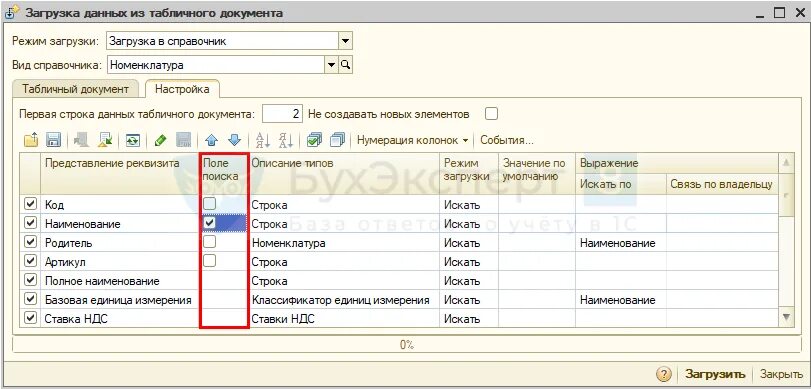The height and width of the screenshot is (389, 811).
Task: Enable Поле поиска checkbox for Родитель
Action: click(x=209, y=242)
